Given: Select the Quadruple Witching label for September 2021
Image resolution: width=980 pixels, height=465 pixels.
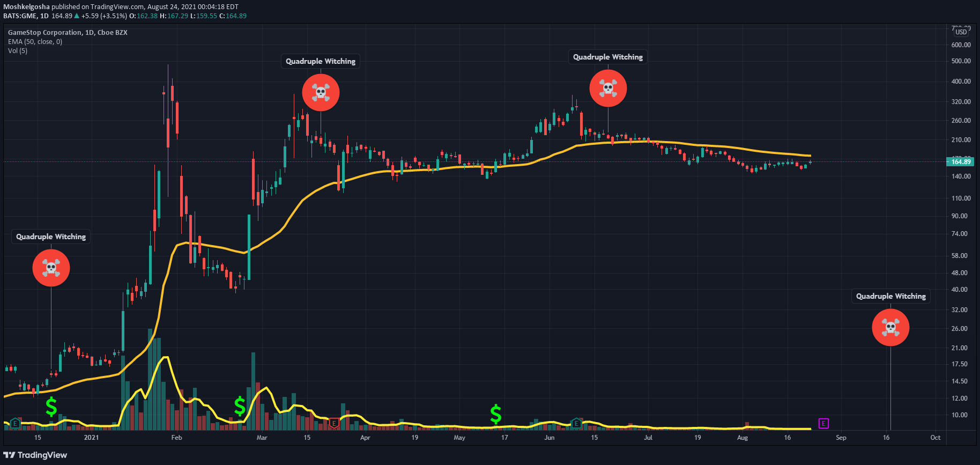Looking at the screenshot, I should 891,296.
